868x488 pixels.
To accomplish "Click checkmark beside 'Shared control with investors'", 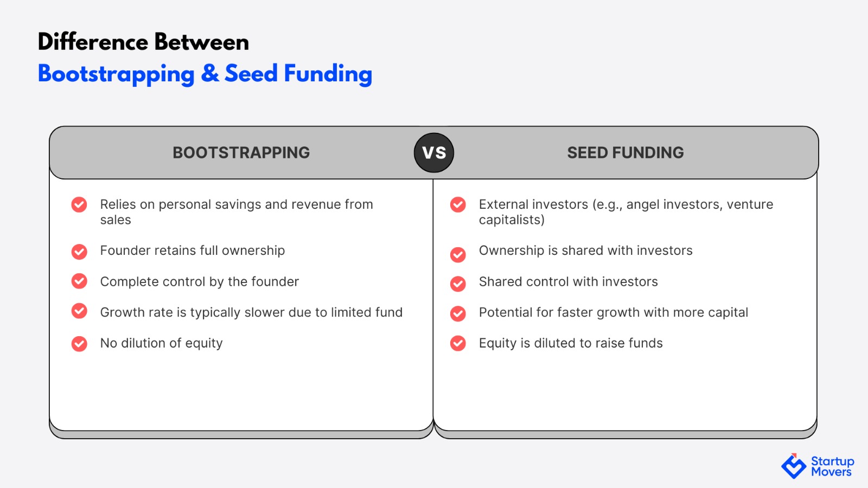I will (x=458, y=284).
